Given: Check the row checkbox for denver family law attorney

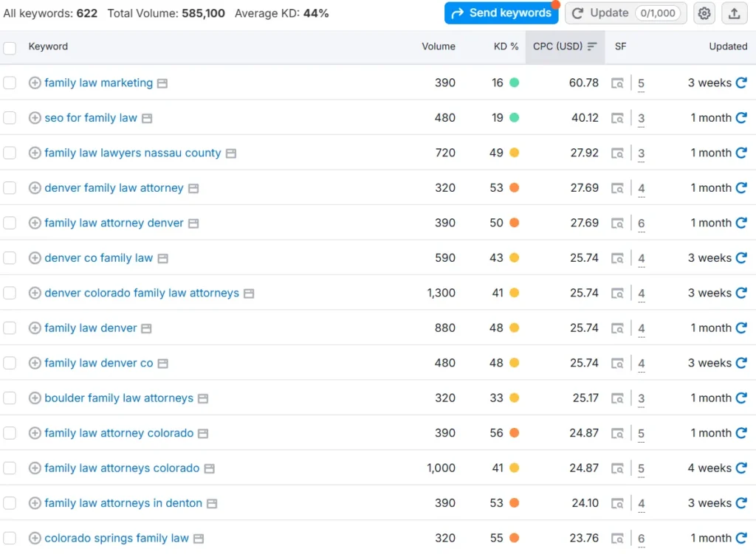Looking at the screenshot, I should click(10, 187).
